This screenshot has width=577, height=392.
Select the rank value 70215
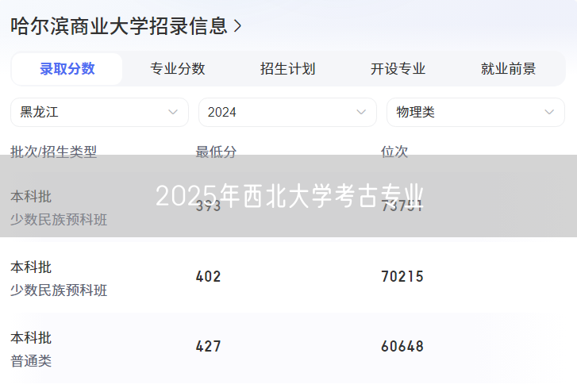click(x=402, y=277)
